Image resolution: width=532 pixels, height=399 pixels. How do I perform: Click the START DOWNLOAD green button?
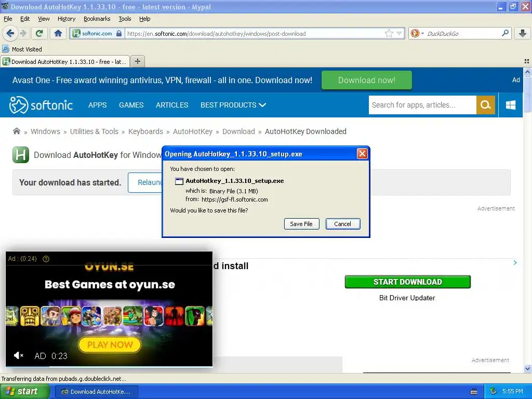407,282
